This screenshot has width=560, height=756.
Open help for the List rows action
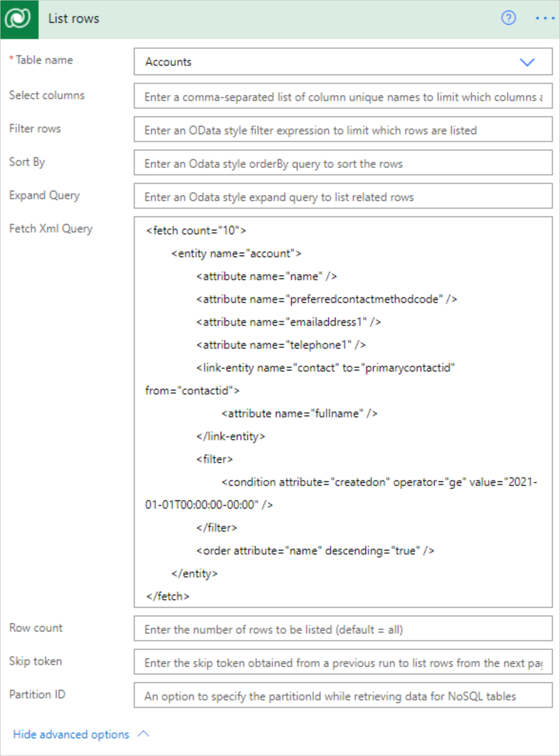click(x=509, y=18)
